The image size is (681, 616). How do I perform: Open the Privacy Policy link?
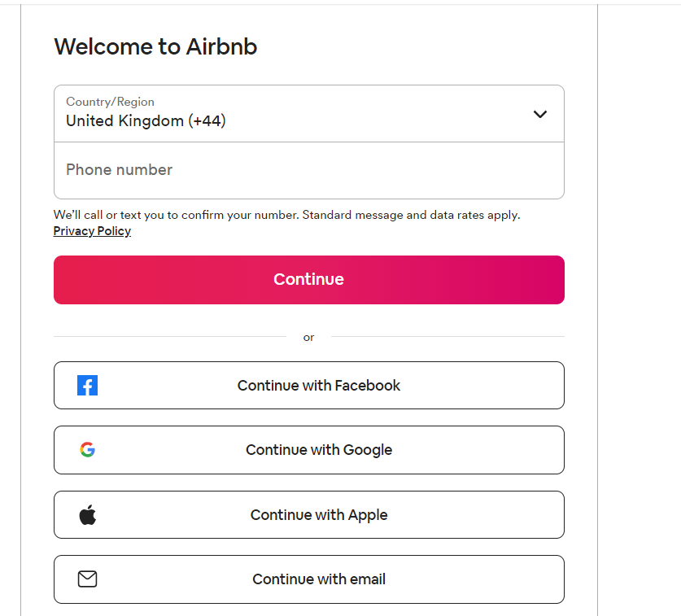(x=92, y=231)
